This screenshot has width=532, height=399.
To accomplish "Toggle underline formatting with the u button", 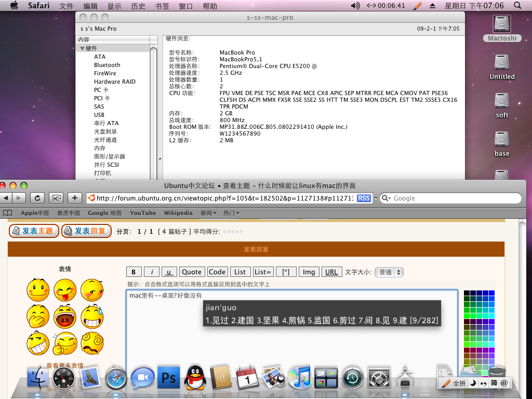I will point(169,272).
